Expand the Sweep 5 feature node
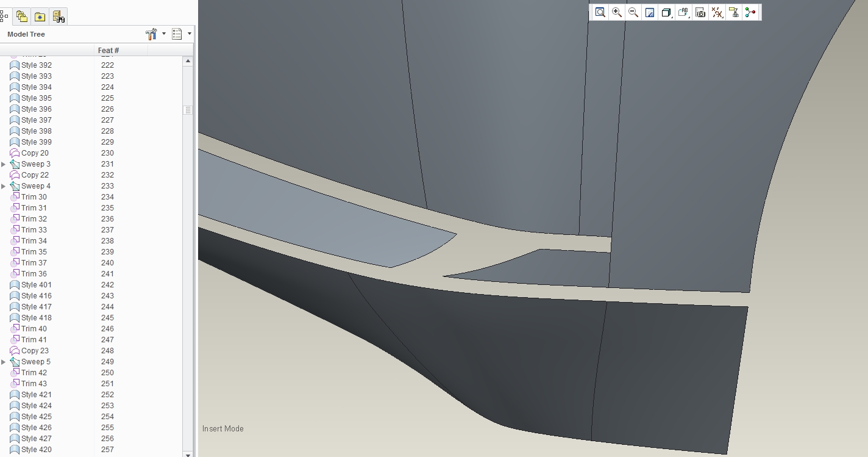868x457 pixels. tap(4, 362)
